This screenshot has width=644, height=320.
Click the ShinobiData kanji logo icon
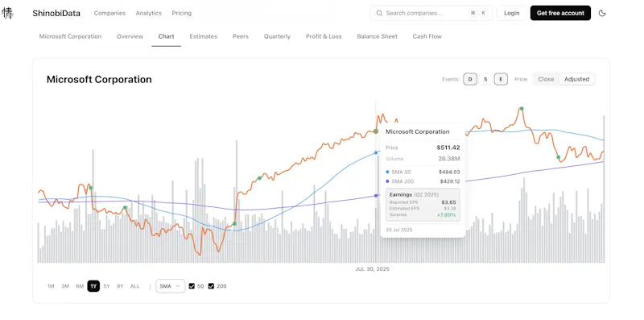[x=7, y=13]
